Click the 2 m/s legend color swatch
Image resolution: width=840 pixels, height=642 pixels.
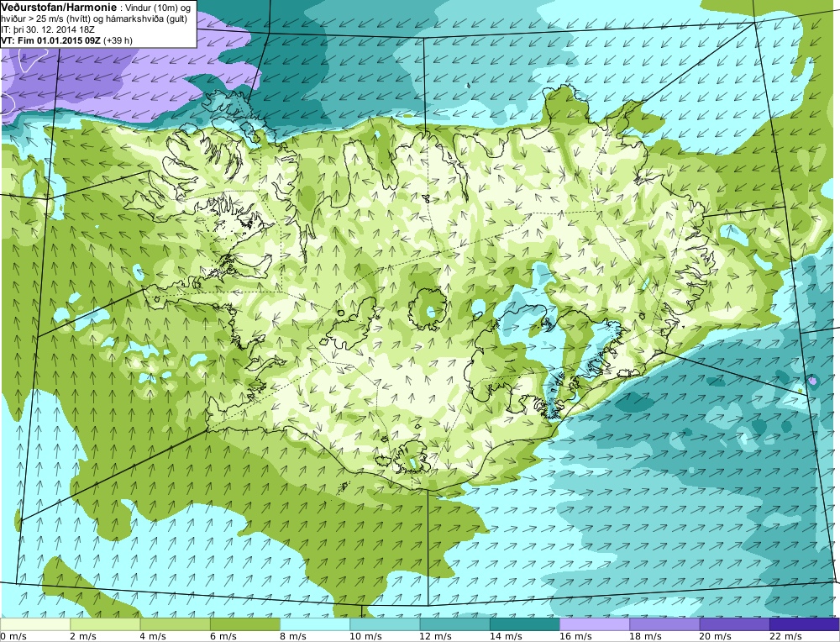105,624
